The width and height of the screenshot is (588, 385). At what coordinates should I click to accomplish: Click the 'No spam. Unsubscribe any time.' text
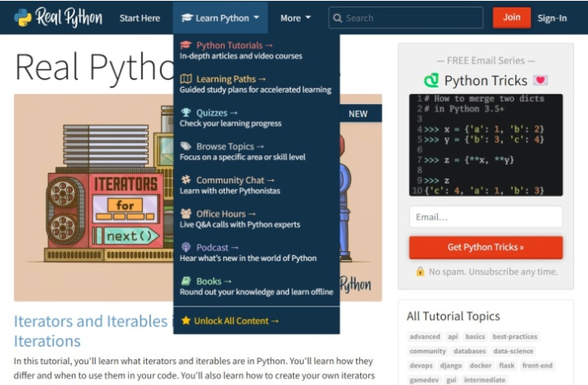[493, 272]
